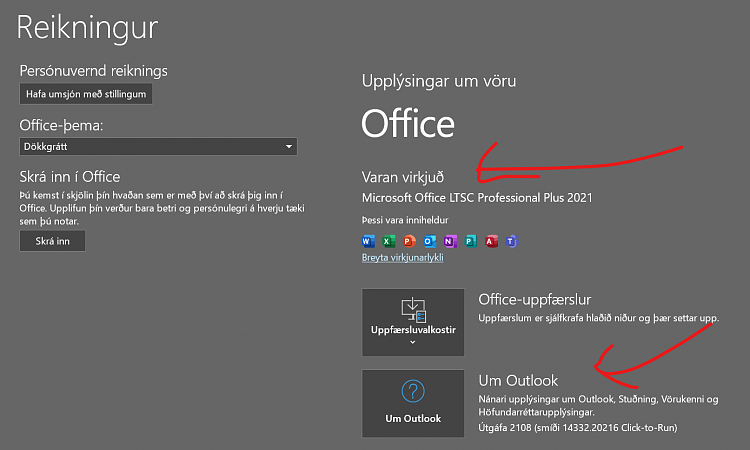The height and width of the screenshot is (450, 750).
Task: Click the Reikningur page title
Action: coord(87,28)
